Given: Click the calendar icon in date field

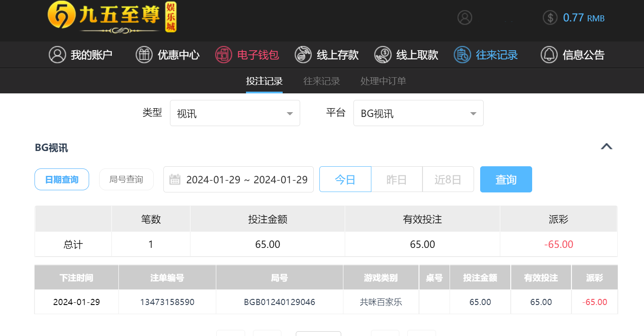Looking at the screenshot, I should pos(175,179).
